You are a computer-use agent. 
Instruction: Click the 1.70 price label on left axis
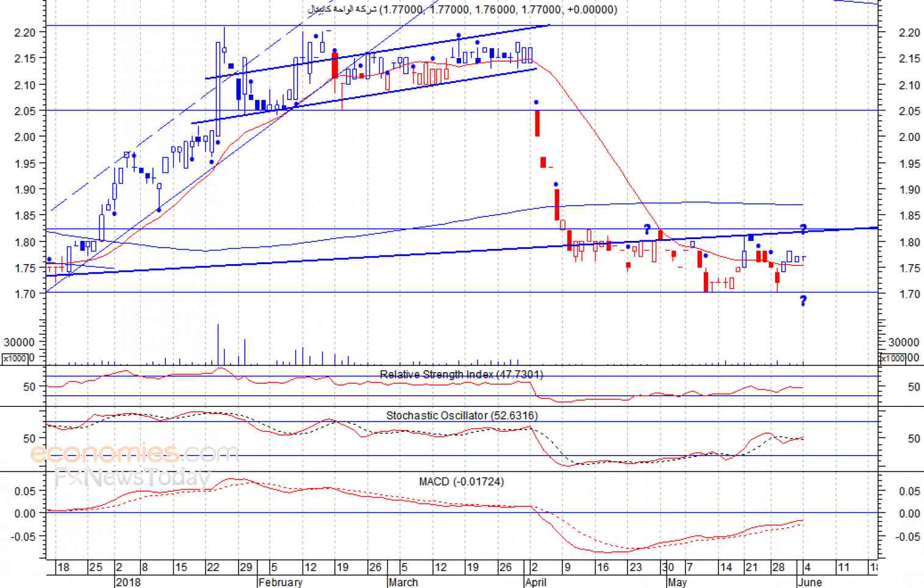[25, 294]
